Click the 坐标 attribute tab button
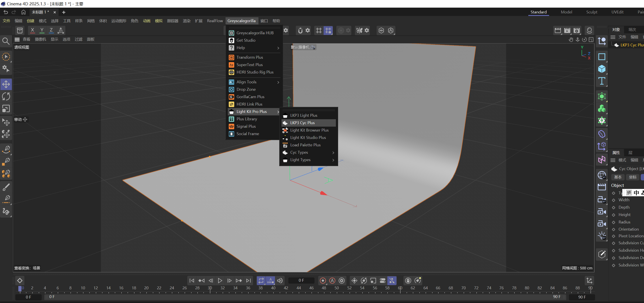644x303 pixels. (633, 177)
